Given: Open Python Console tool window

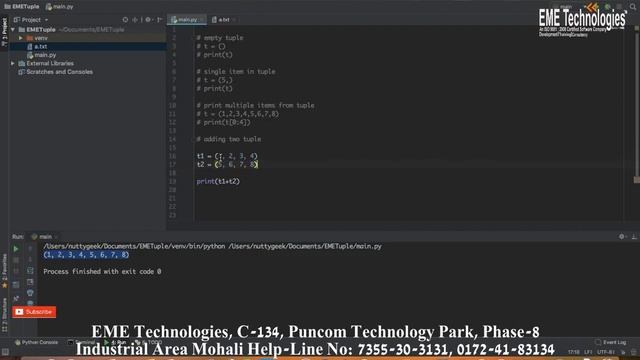Looking at the screenshot, I should pyautogui.click(x=36, y=342).
